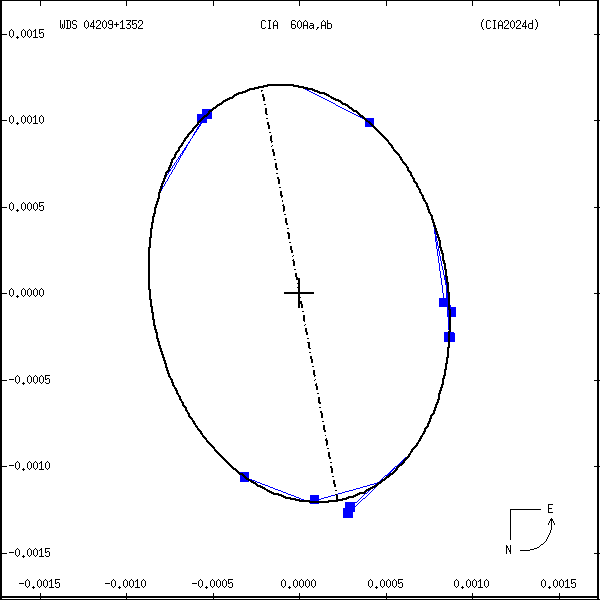Screen dimensions: 600x600
Task: Click the x-axis tick label 0.0005
Action: [385, 584]
